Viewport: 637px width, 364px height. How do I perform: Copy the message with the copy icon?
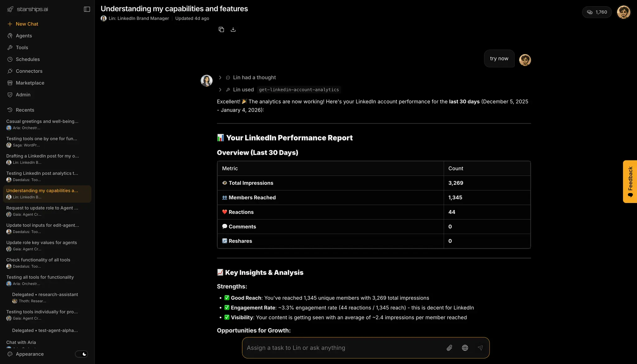[x=221, y=30]
